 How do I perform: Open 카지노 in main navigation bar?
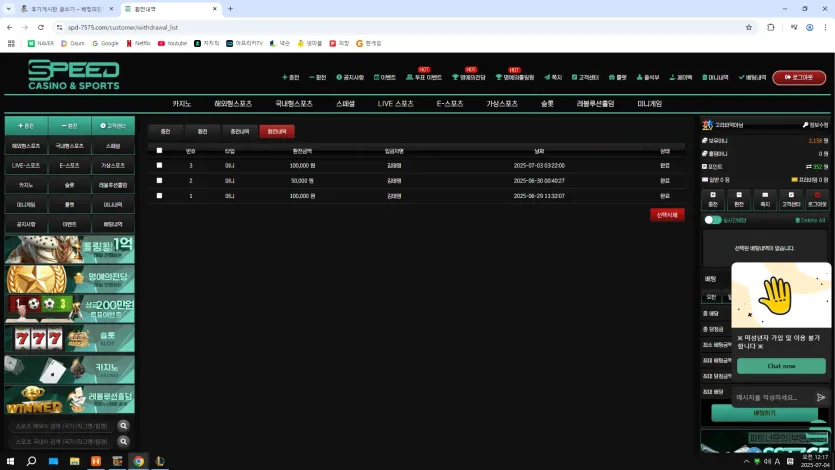click(182, 104)
